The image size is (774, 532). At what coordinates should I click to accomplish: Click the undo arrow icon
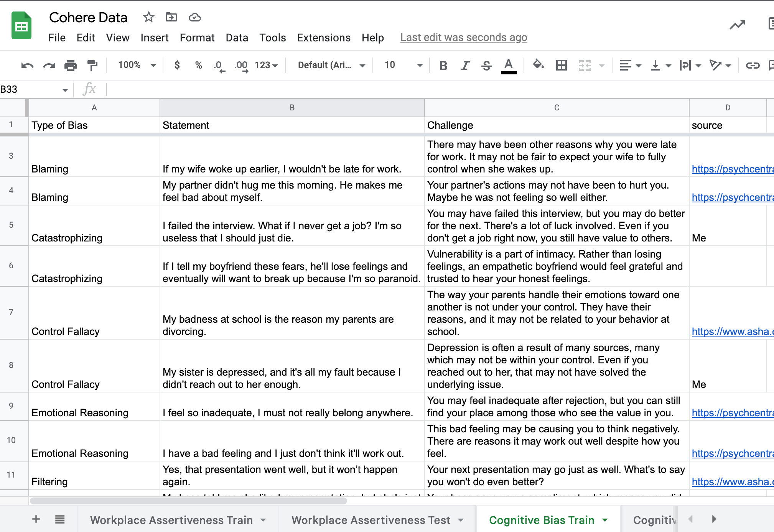point(27,66)
